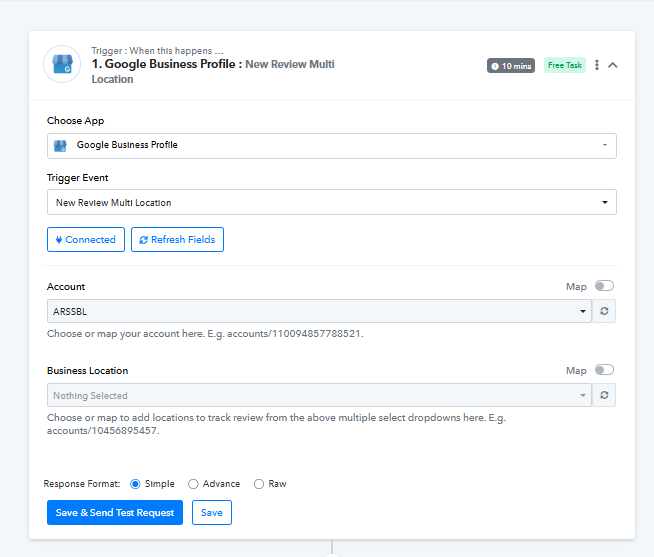Open the Business Location dropdown
The image size is (654, 557).
pos(319,395)
